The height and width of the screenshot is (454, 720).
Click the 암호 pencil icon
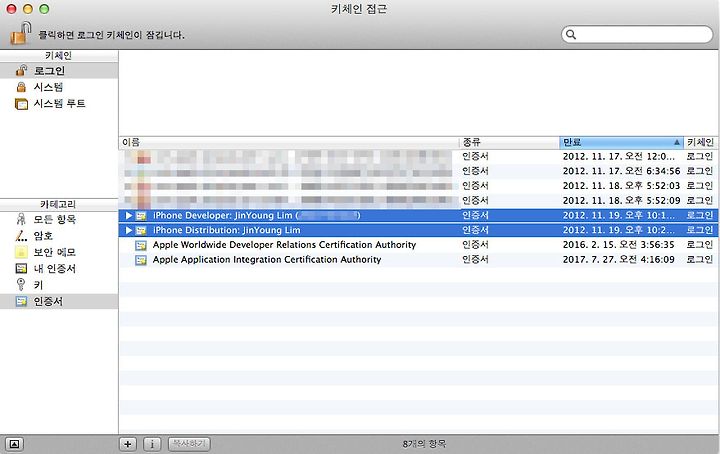[21, 235]
